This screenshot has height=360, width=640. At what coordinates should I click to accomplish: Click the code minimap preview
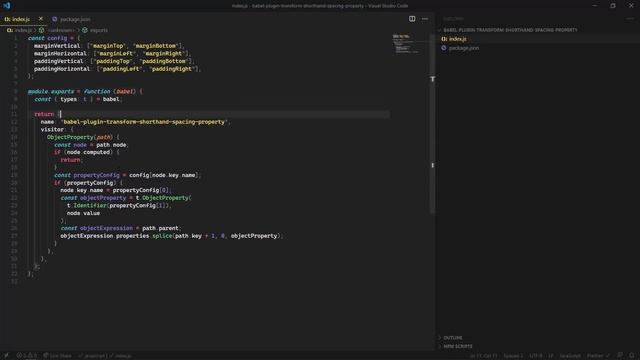[407, 44]
